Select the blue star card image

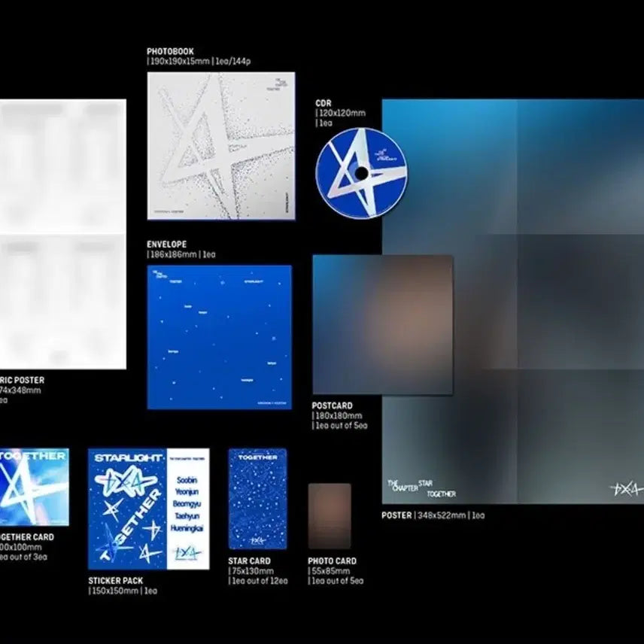coord(257,499)
